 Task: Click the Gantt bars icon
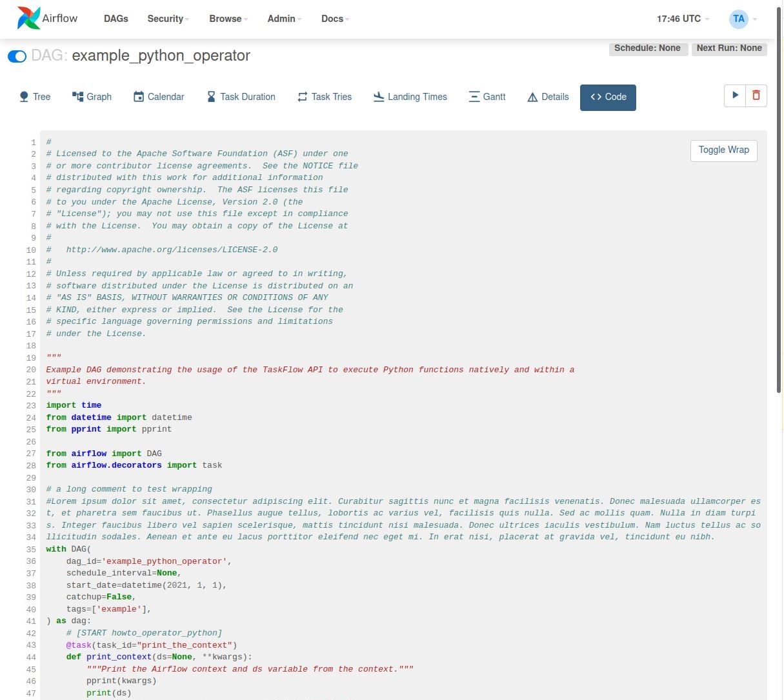474,97
